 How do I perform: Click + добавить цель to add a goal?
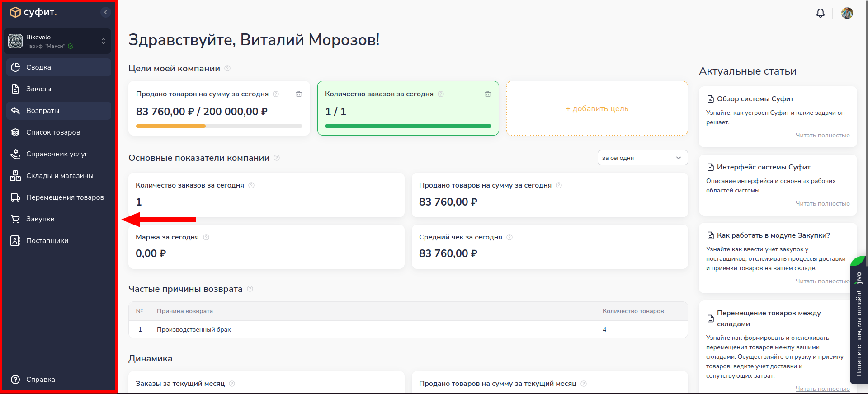(x=597, y=108)
